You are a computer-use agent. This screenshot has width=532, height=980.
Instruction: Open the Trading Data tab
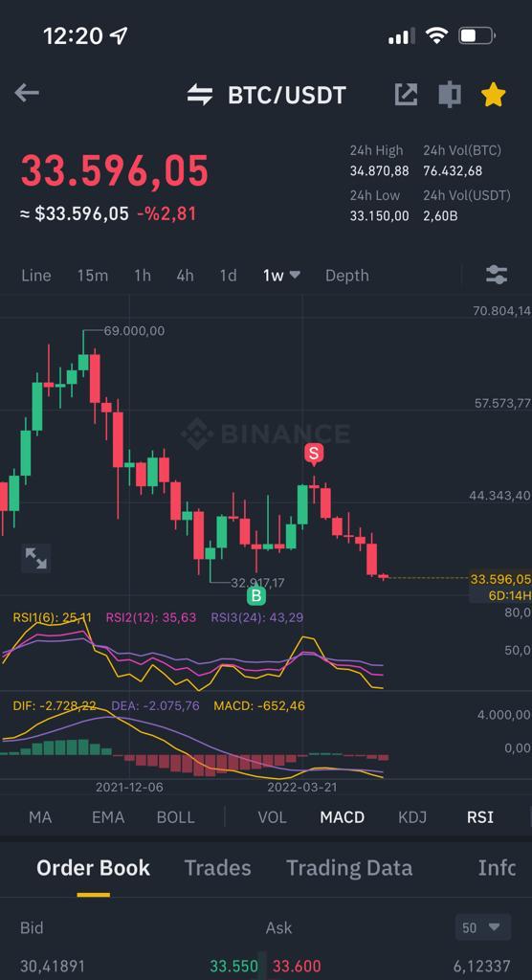[349, 867]
